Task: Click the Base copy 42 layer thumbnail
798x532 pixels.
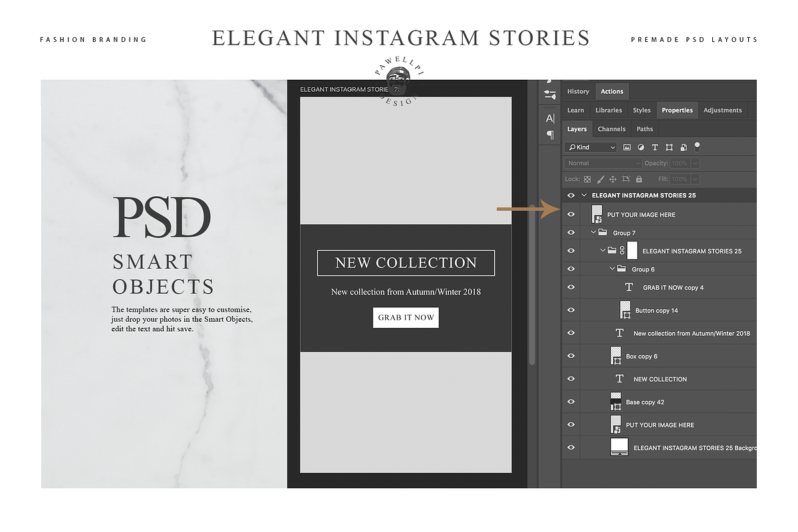Action: [616, 402]
